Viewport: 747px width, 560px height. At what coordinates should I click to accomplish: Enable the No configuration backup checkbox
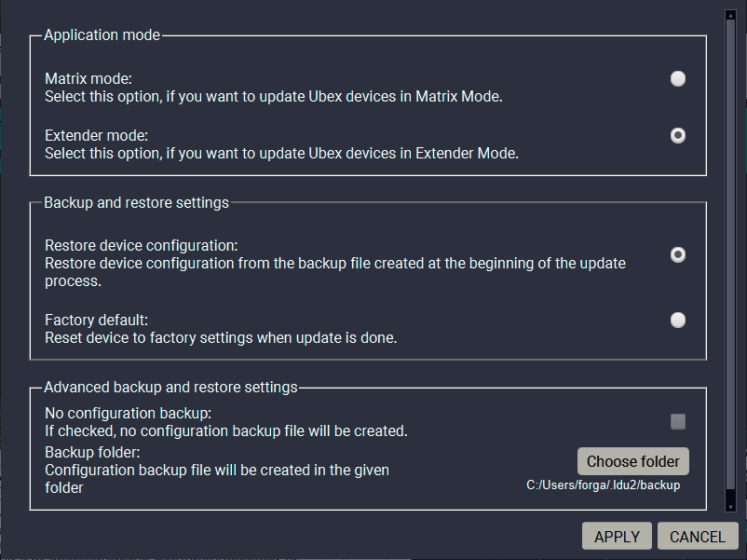[678, 422]
